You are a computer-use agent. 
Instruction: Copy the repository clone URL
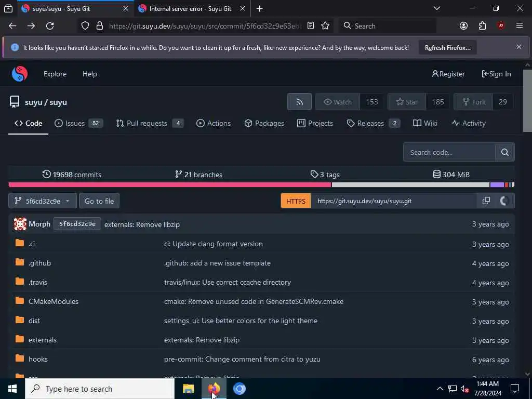[x=486, y=201]
